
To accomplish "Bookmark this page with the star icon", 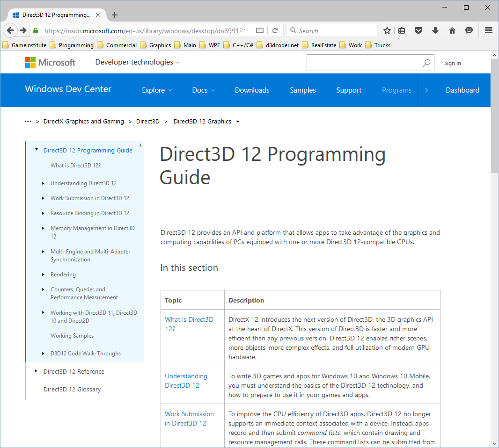I will tap(387, 31).
